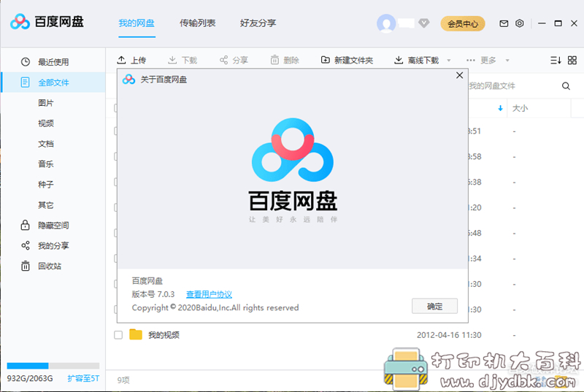Image resolution: width=584 pixels, height=392 pixels.
Task: Click the 2012-04-16 11:30 date cell
Action: 449,334
